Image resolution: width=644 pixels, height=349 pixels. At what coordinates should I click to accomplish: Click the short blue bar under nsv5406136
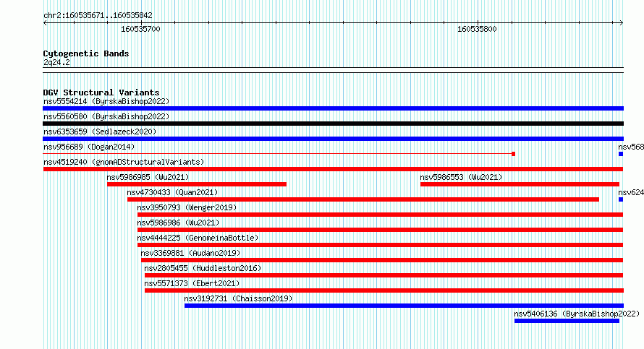click(x=567, y=321)
